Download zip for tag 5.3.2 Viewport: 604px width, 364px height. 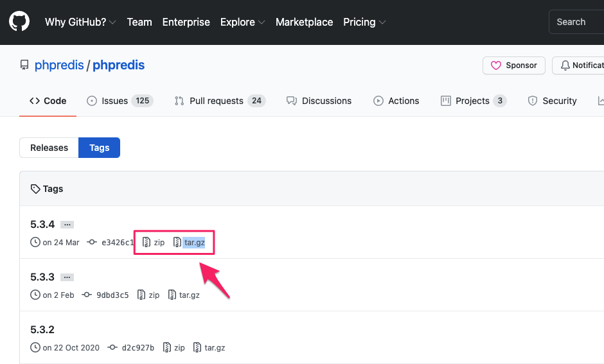click(179, 348)
